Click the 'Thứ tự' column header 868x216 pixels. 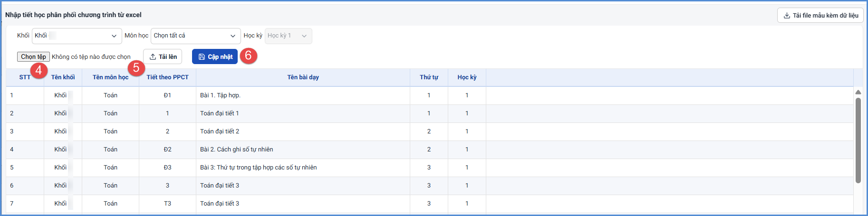429,77
